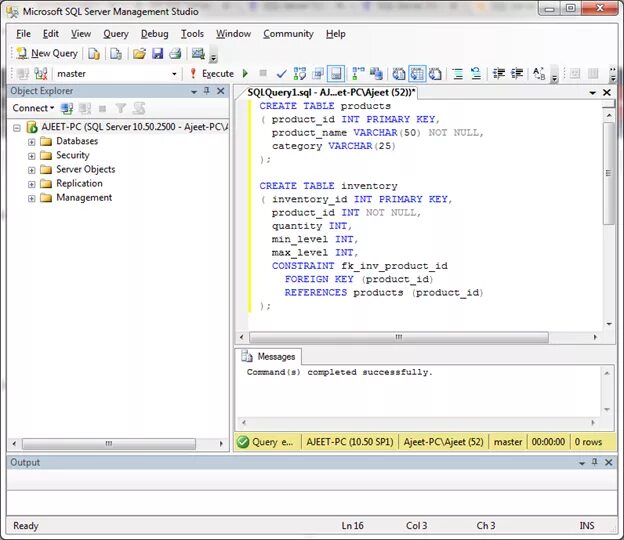Viewport: 624px width, 540px height.
Task: Expand the Server Objects folder
Action: click(31, 170)
